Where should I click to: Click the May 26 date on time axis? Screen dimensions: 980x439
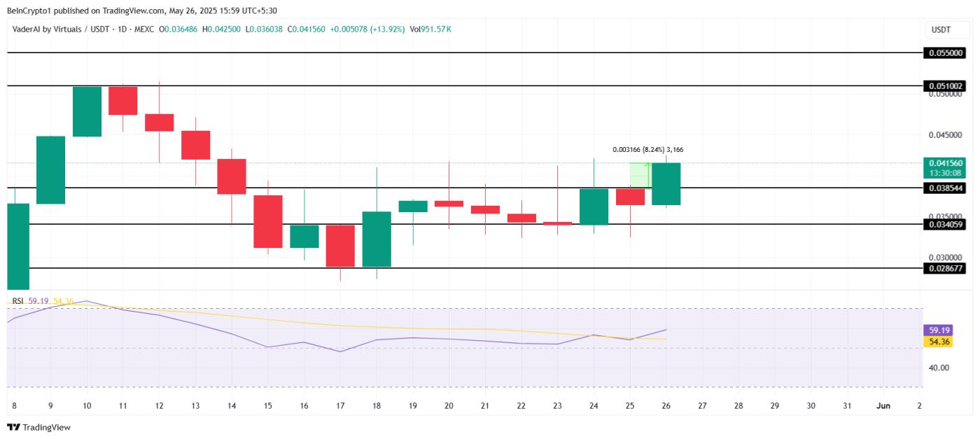tap(666, 405)
